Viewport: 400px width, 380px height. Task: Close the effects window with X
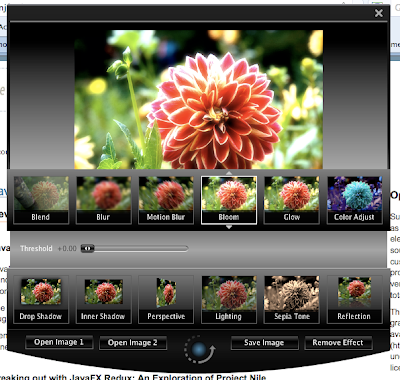[x=379, y=13]
